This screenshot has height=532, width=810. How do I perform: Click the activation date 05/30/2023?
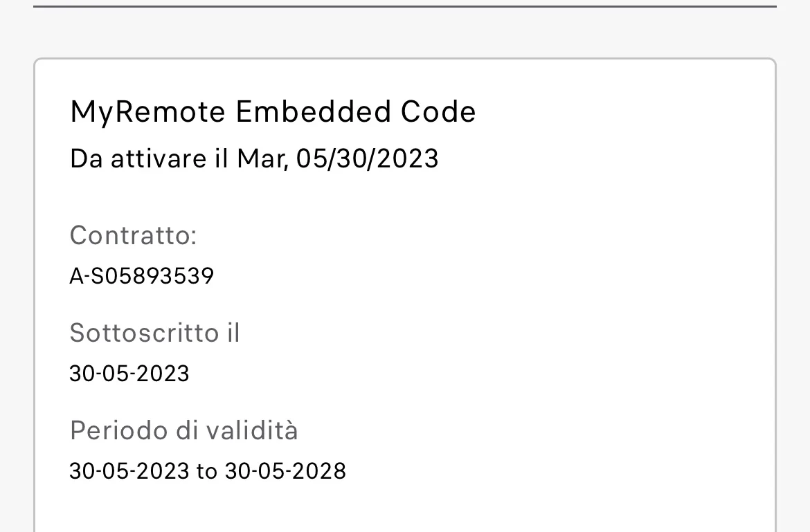coord(367,159)
